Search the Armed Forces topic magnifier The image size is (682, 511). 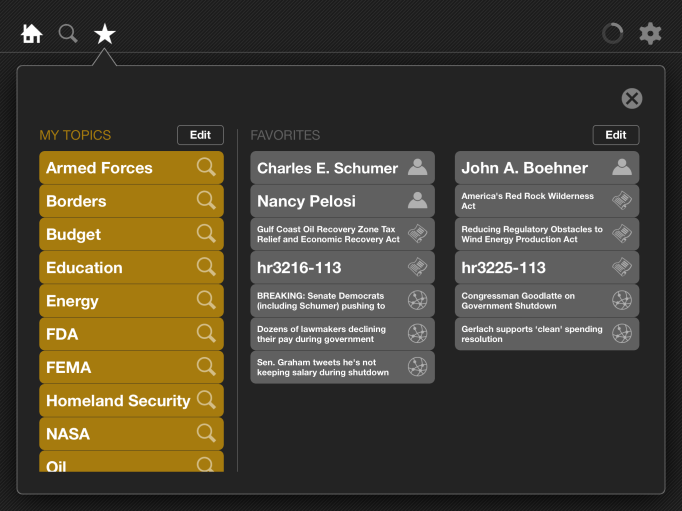[206, 167]
